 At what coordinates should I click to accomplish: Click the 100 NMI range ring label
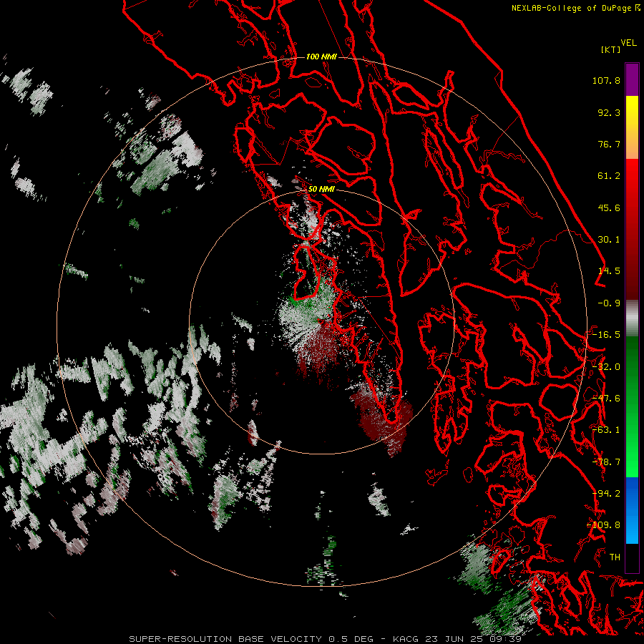(321, 57)
